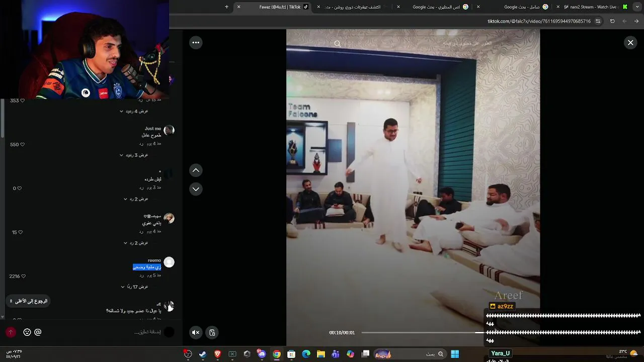Viewport: 644px width, 362px height.
Task: Reply to the Just me comment
Action: 141,144
